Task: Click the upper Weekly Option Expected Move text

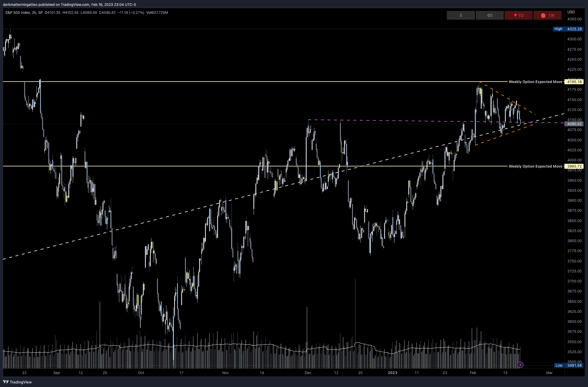Action: coord(535,82)
